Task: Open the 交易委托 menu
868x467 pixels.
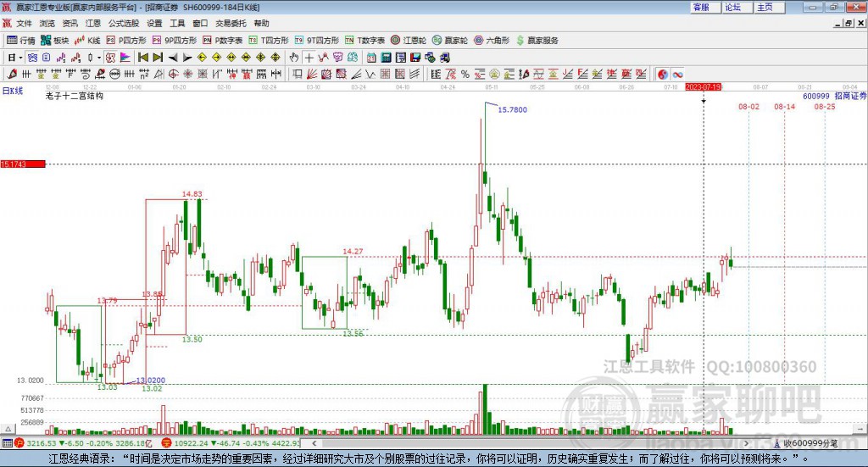Action: point(231,23)
